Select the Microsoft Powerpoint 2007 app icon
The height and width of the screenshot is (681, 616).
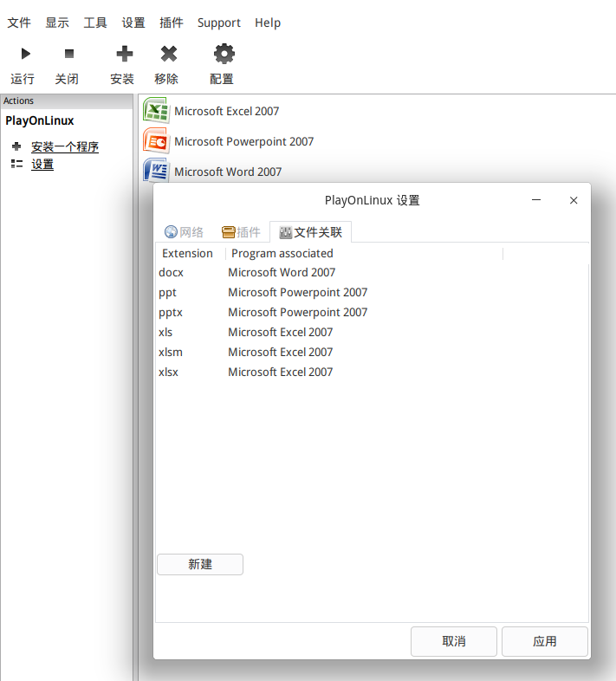pos(156,141)
